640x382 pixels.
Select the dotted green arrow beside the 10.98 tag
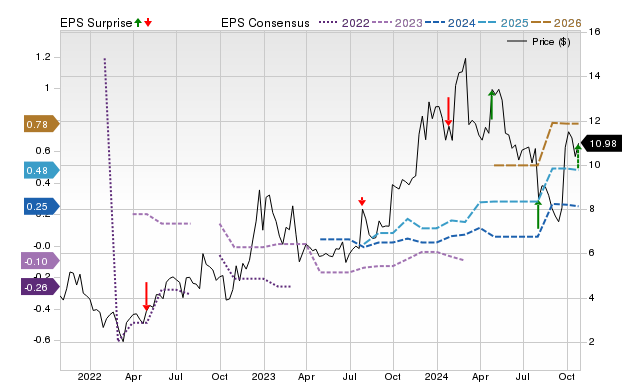coord(578,156)
